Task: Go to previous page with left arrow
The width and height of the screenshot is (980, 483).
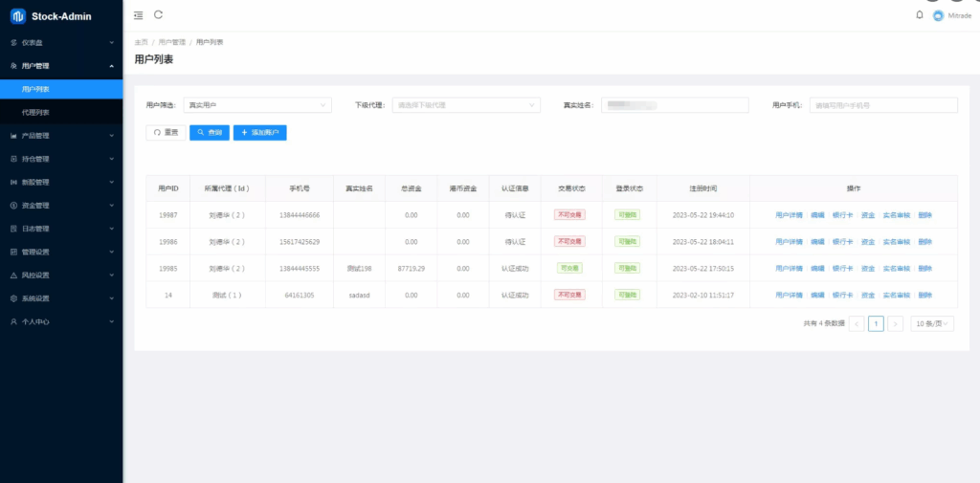Action: tap(857, 323)
